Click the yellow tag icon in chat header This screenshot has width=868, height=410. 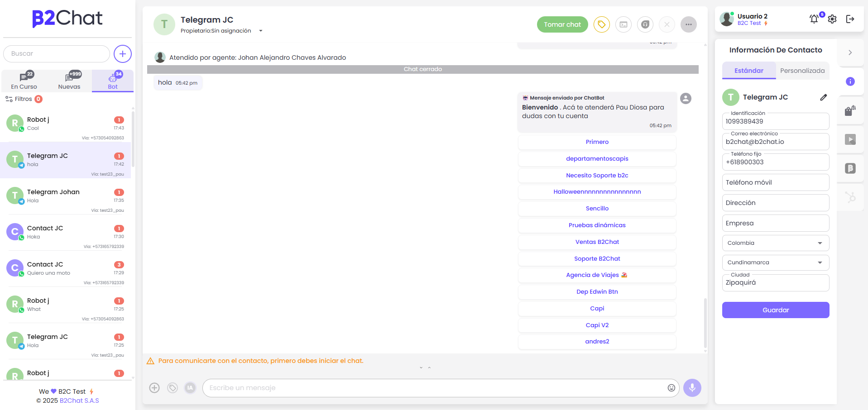click(601, 24)
